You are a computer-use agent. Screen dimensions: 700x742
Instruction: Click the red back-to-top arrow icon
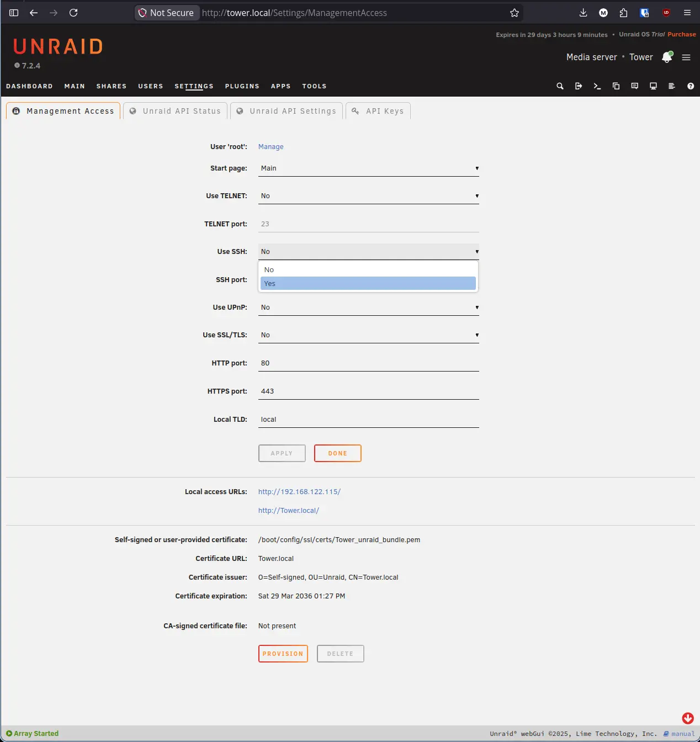point(688,718)
